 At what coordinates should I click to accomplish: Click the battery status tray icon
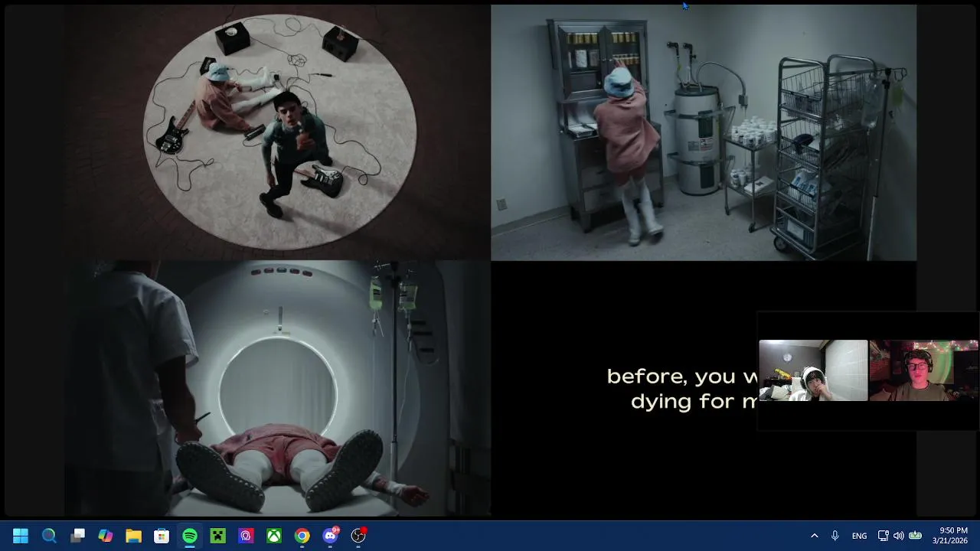click(915, 536)
